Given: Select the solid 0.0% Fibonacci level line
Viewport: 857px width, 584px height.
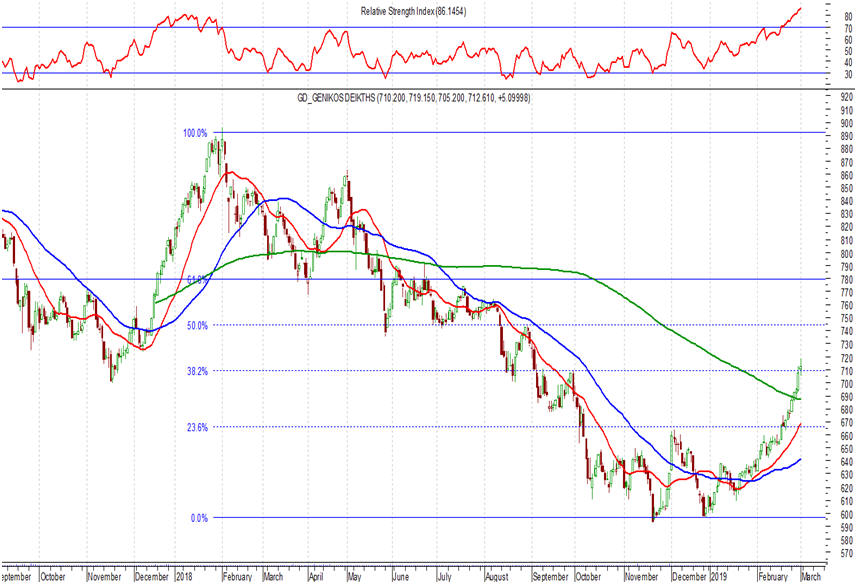Looking at the screenshot, I should 519,518.
